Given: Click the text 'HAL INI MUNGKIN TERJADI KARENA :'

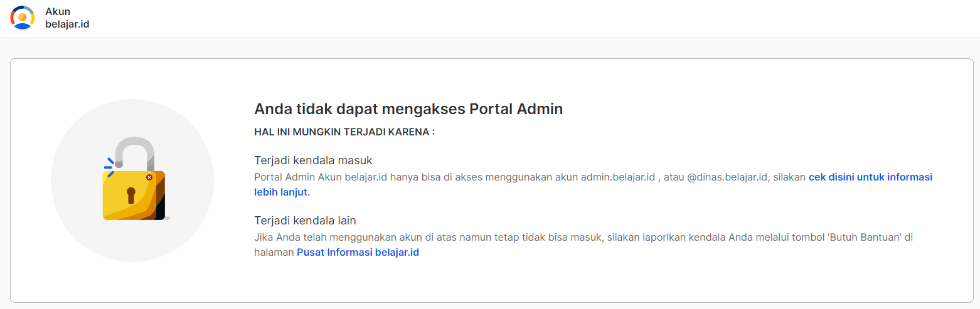Looking at the screenshot, I should (x=344, y=132).
